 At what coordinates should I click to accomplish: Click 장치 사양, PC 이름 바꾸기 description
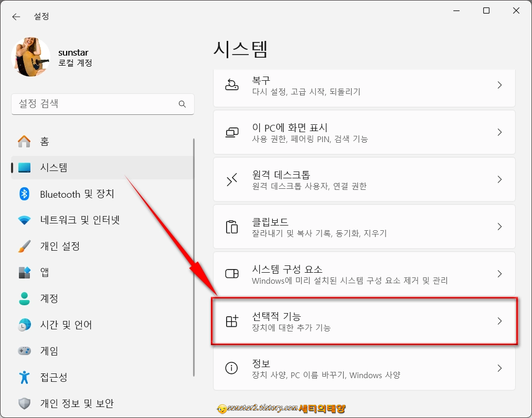pos(326,375)
